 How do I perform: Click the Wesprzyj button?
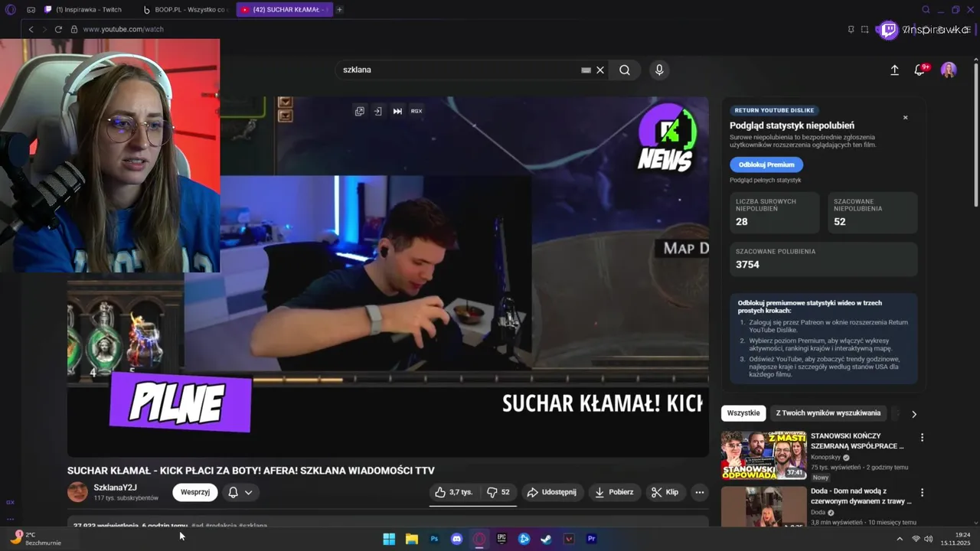point(195,492)
